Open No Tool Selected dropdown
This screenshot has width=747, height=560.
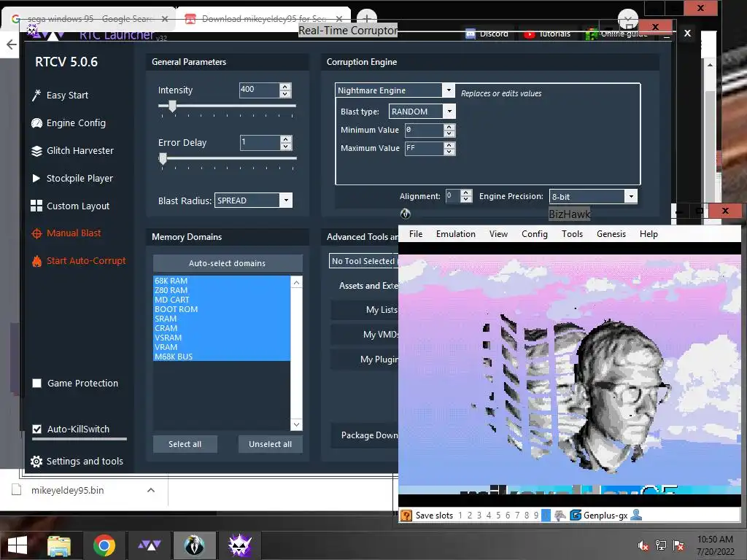(363, 261)
